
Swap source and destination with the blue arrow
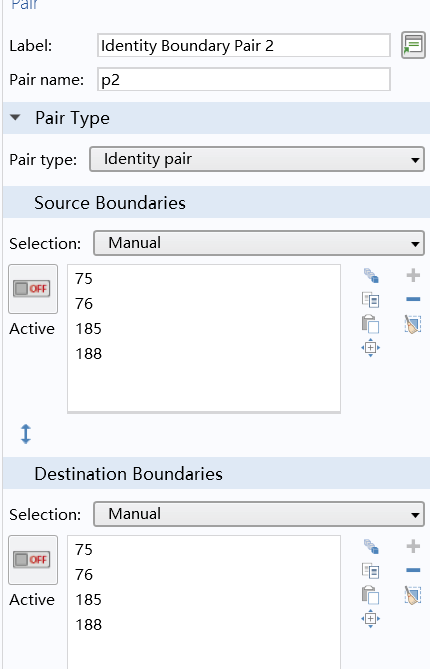(x=26, y=434)
